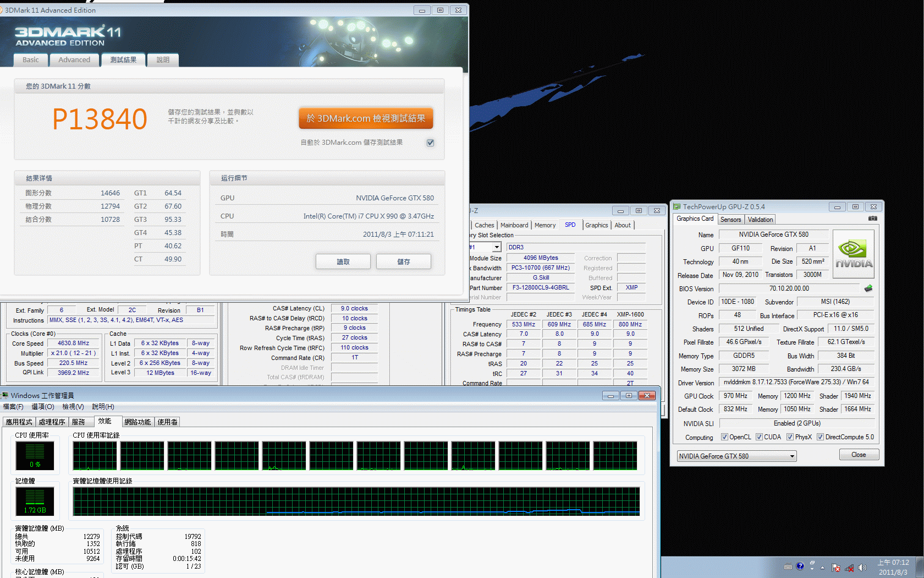Click the network disconnected tray icon

tap(849, 568)
